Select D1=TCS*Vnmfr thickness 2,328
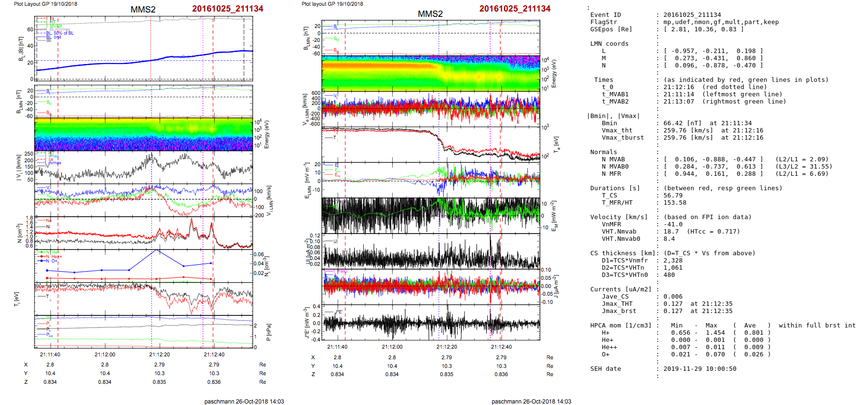The image size is (868, 405). coord(673,261)
